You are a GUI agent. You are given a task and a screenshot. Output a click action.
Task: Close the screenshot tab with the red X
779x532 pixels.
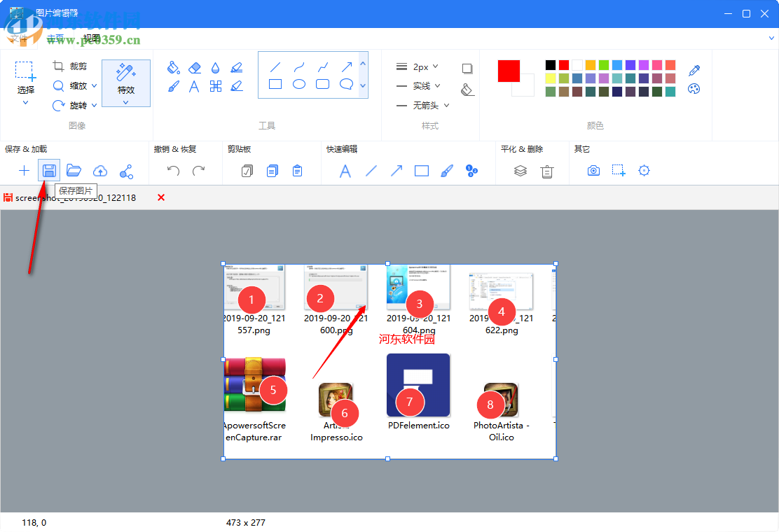tap(160, 197)
